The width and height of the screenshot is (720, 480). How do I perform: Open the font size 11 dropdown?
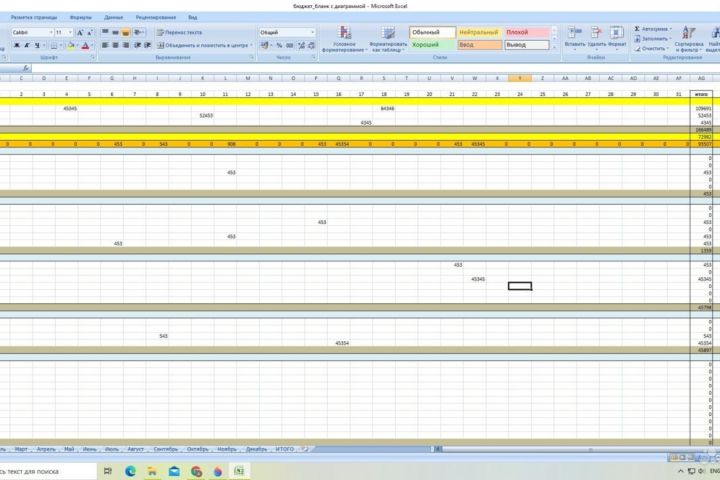coord(70,33)
